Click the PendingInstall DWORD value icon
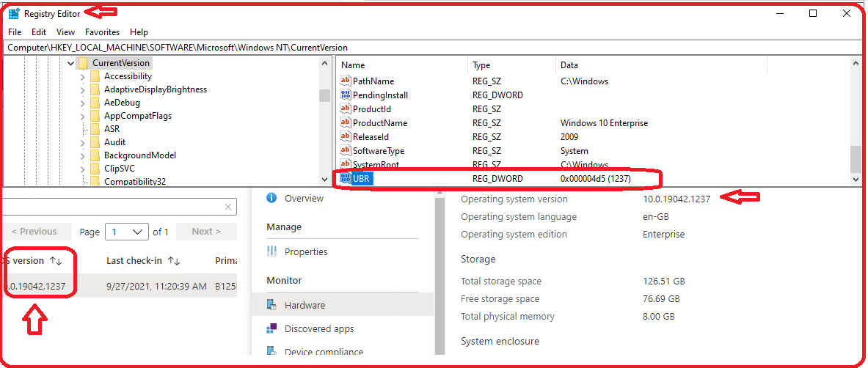The width and height of the screenshot is (868, 368). tap(346, 95)
